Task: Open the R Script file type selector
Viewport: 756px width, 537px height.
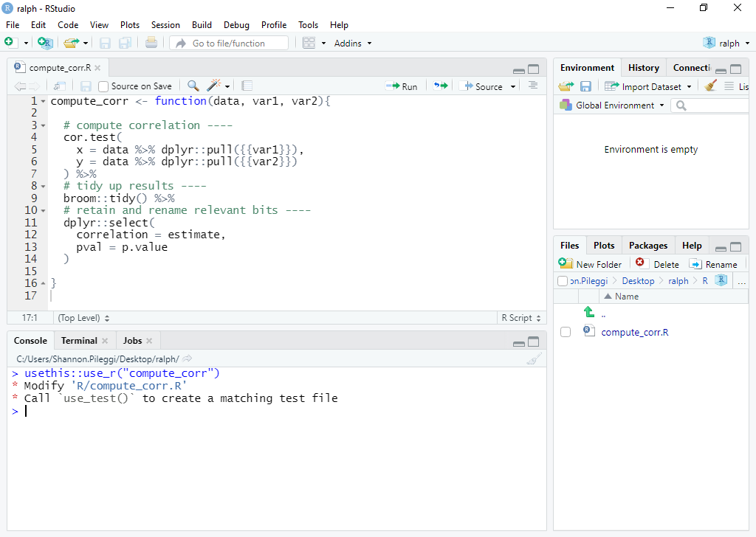Action: tap(521, 318)
